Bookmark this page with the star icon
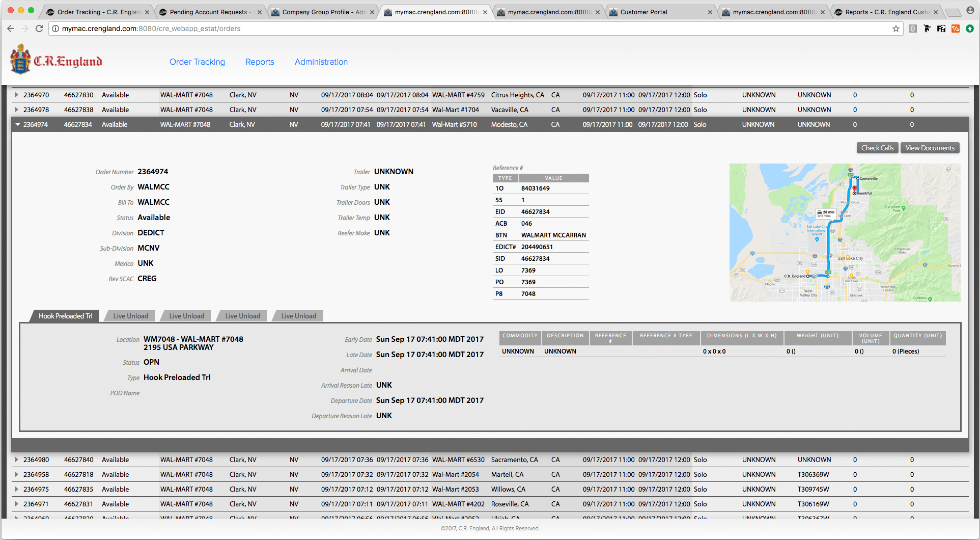Viewport: 980px width, 540px height. pos(896,29)
